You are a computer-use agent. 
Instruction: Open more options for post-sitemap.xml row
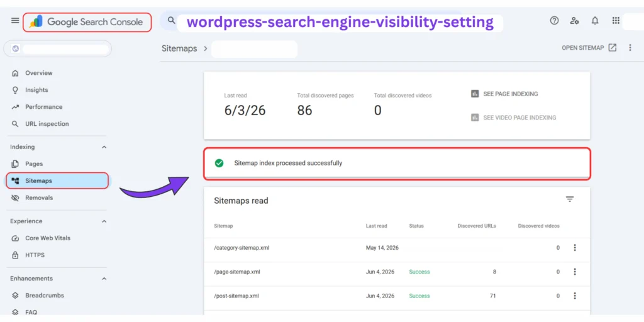pos(575,296)
